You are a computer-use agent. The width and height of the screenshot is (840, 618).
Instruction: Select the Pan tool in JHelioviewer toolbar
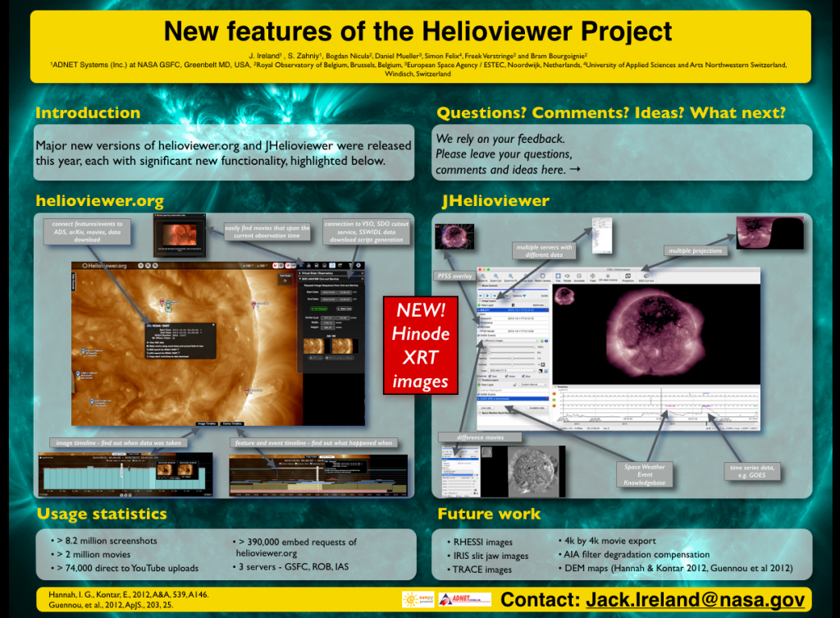click(558, 276)
